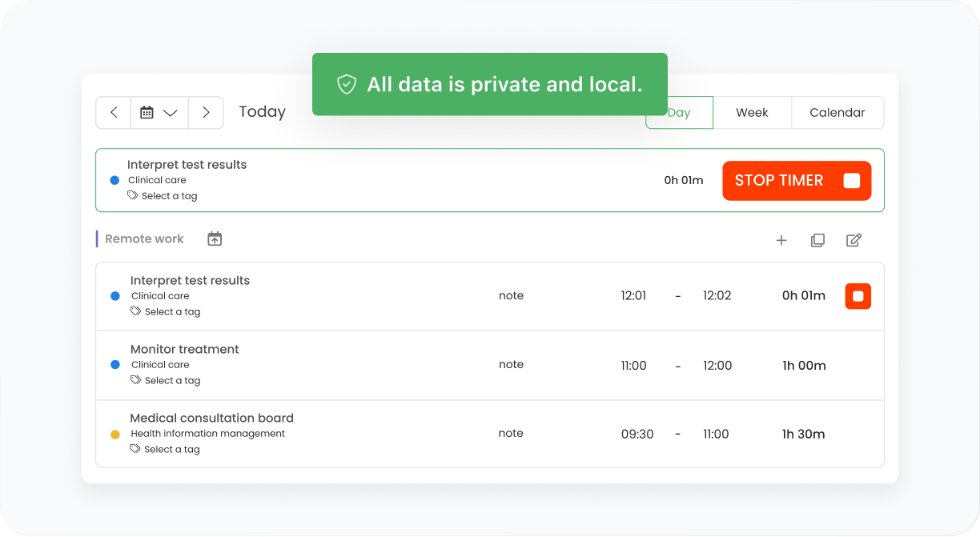Screen dimensions: 980x537
Task: Edit the note of Interpret test results
Action: (511, 296)
